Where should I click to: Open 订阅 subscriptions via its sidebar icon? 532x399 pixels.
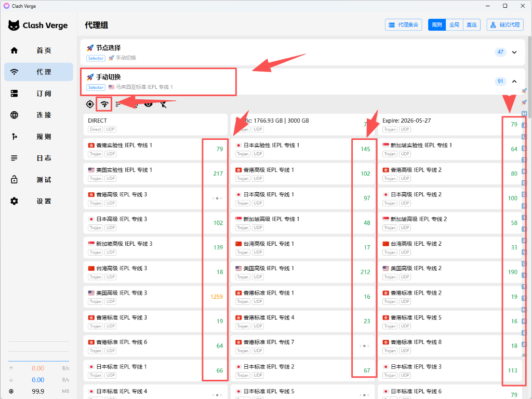coord(14,94)
